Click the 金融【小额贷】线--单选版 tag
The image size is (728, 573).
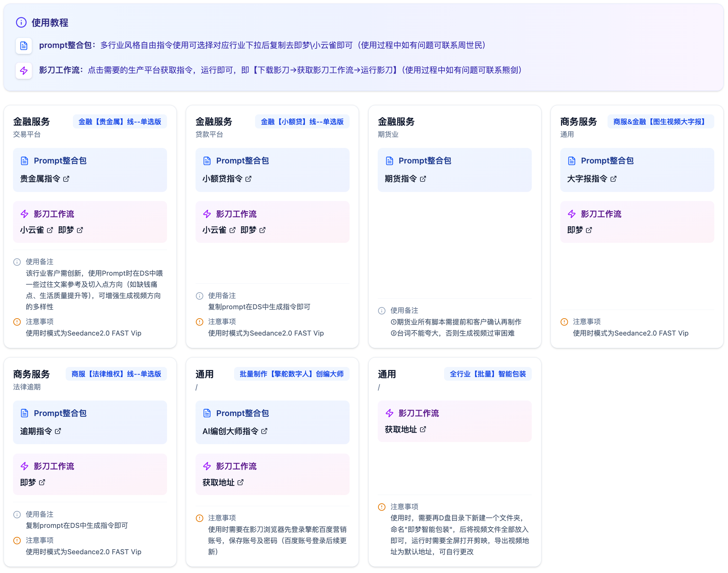click(x=302, y=122)
